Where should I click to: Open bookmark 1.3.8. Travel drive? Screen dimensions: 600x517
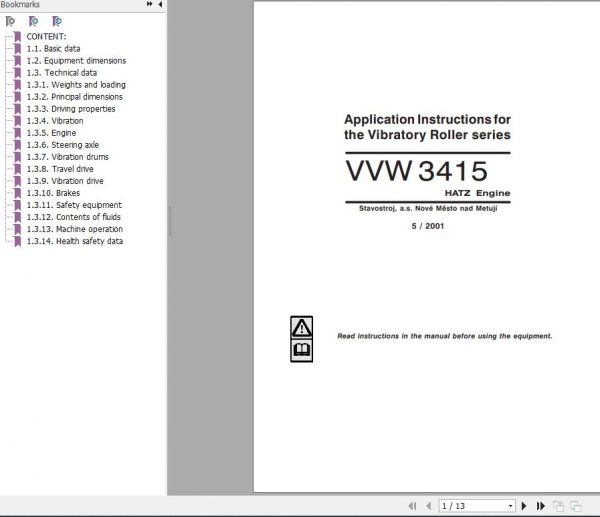point(60,169)
